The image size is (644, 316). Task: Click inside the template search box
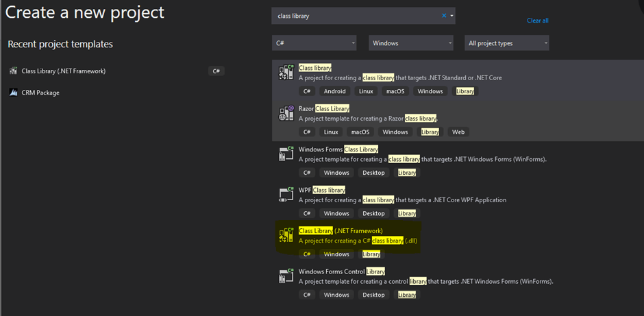pos(356,16)
